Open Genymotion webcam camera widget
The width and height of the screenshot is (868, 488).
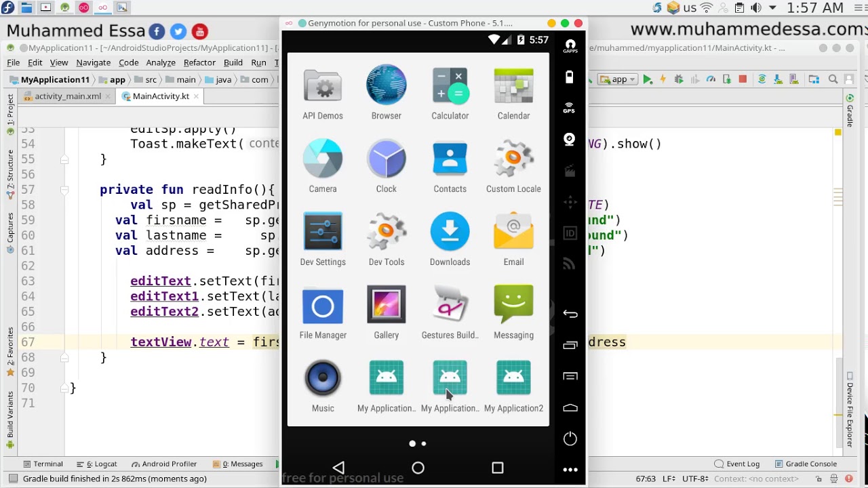570,140
